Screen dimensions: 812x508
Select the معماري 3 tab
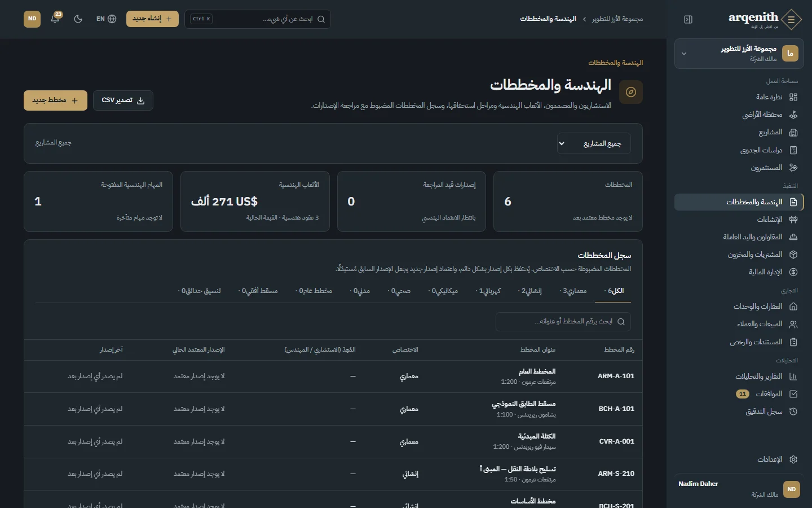tap(573, 291)
